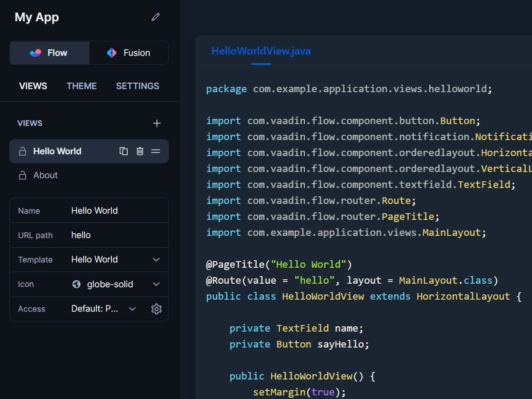Duplicate the Hello World view

[x=124, y=151]
